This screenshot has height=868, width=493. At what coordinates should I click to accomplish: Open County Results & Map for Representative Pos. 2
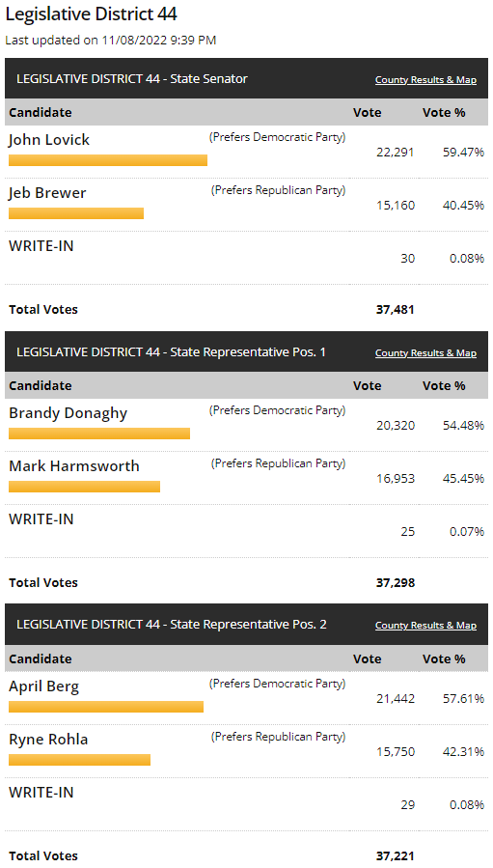pyautogui.click(x=425, y=625)
